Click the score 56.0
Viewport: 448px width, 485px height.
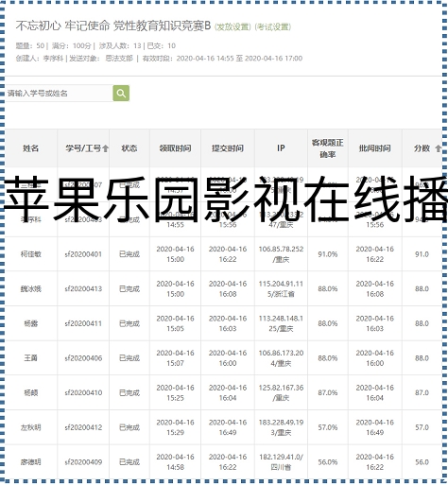[422, 462]
